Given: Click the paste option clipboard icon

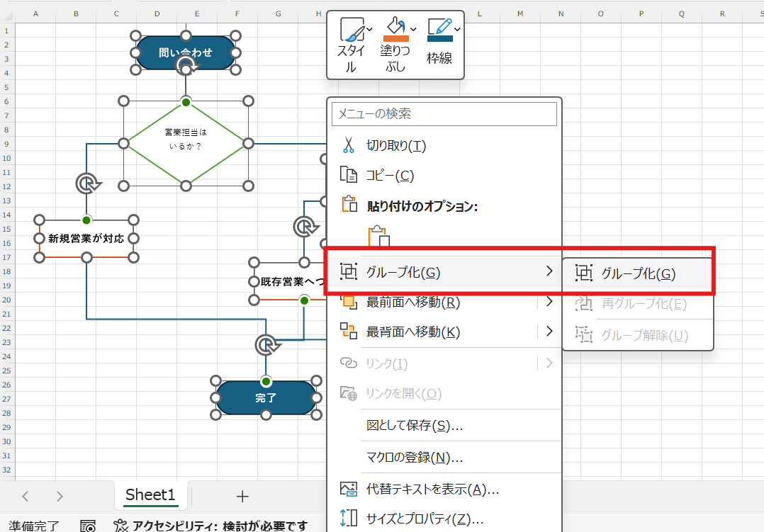Looking at the screenshot, I should pos(379,237).
